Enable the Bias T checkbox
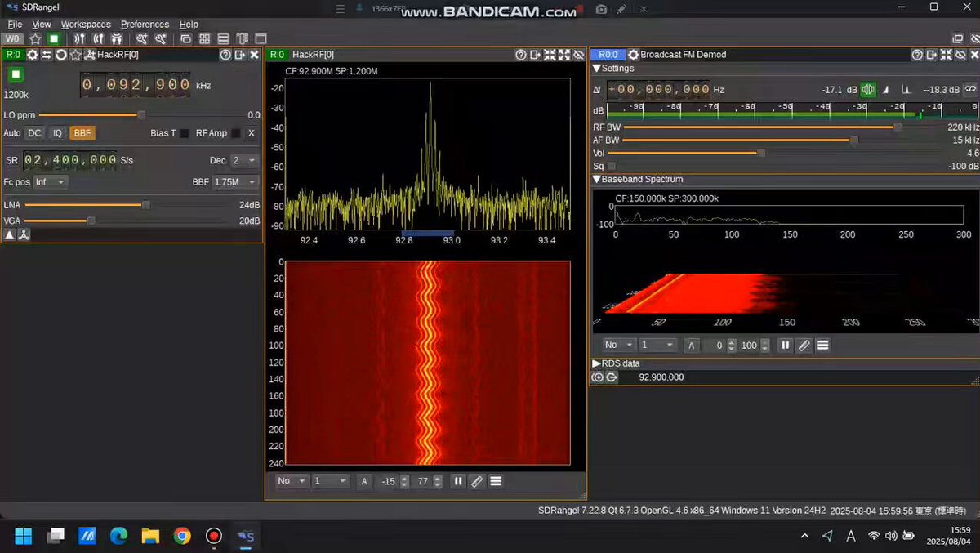980x553 pixels. point(185,133)
